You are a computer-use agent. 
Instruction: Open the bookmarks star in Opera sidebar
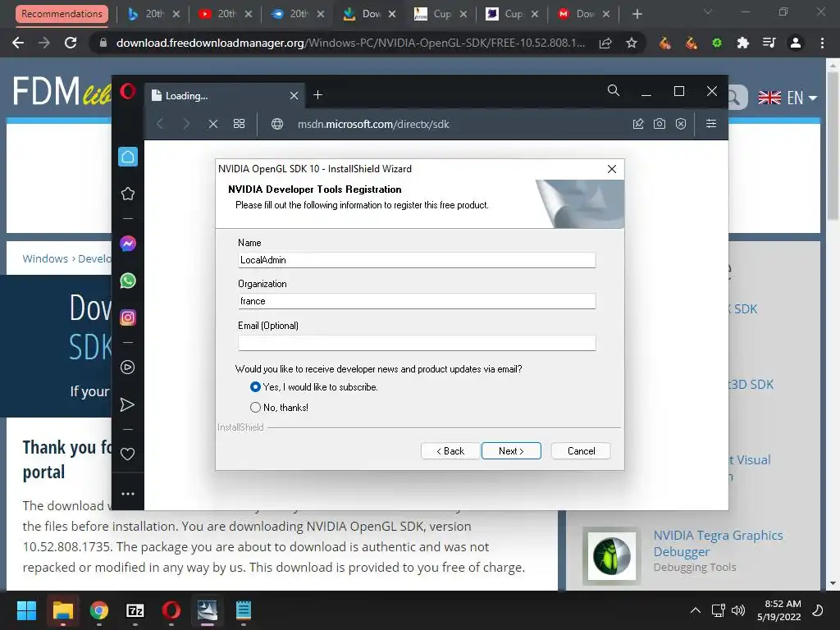tap(128, 194)
